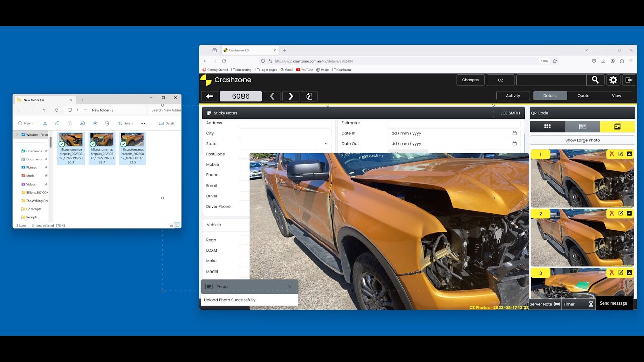Select the yellow photo view icon

(617, 127)
